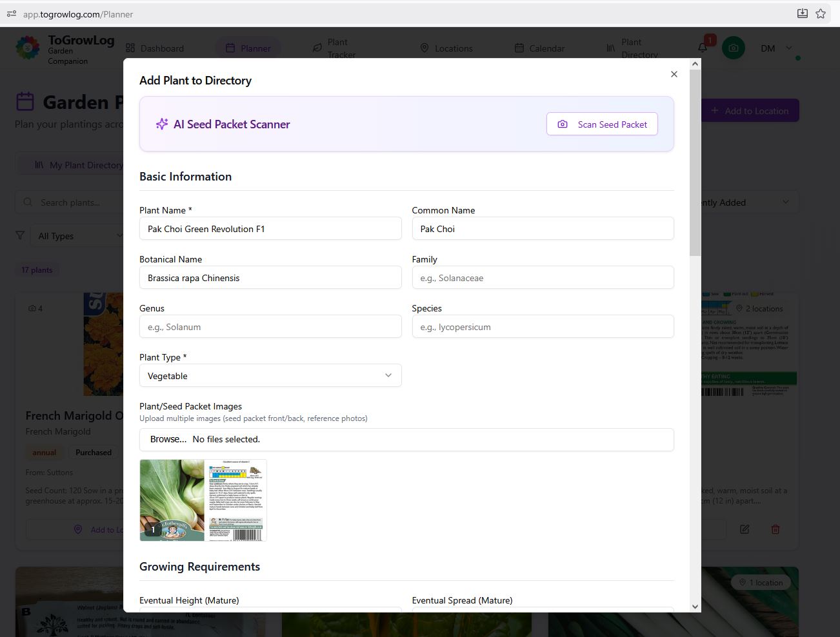The height and width of the screenshot is (637, 840).
Task: Open the Plant Type dropdown
Action: click(270, 376)
